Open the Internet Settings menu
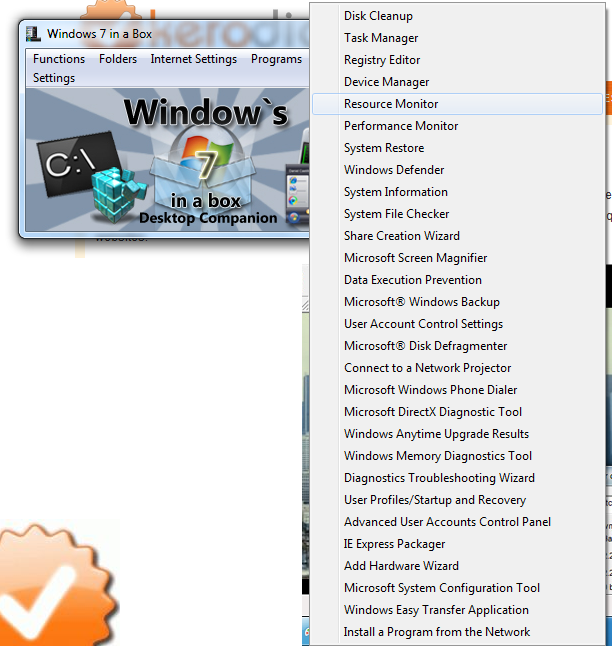The image size is (612, 646). pyautogui.click(x=194, y=59)
